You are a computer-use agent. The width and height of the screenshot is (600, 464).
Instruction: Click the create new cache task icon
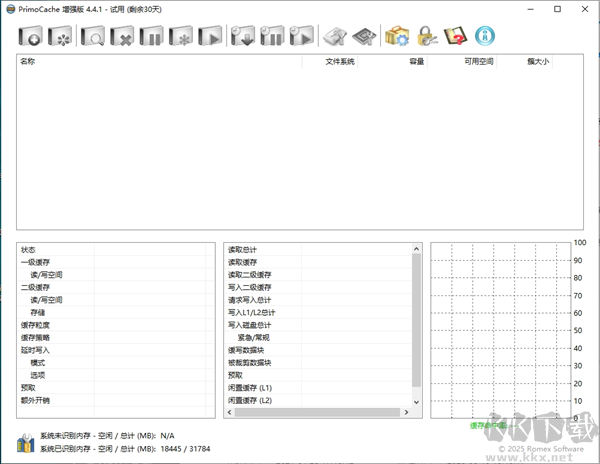click(x=30, y=37)
